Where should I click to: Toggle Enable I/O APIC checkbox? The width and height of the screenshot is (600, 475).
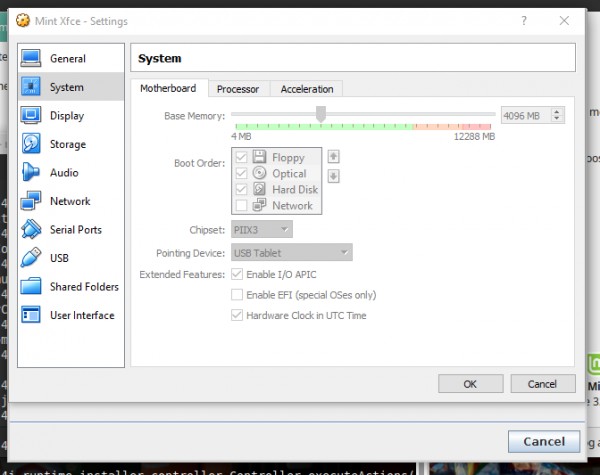point(237,274)
